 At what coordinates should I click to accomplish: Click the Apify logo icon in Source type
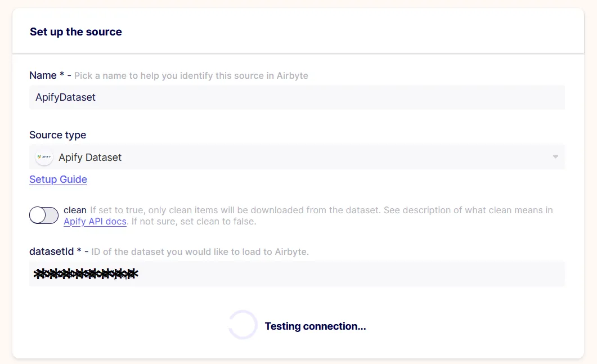[x=44, y=157]
